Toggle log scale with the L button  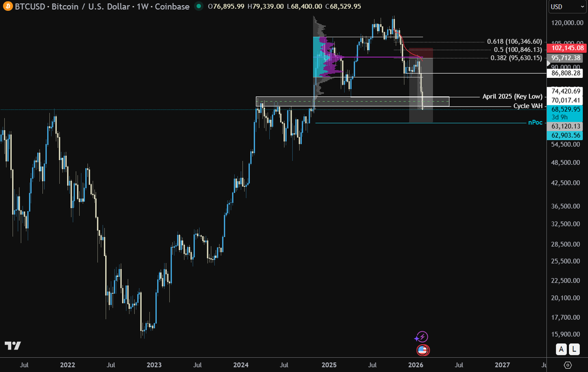point(575,349)
